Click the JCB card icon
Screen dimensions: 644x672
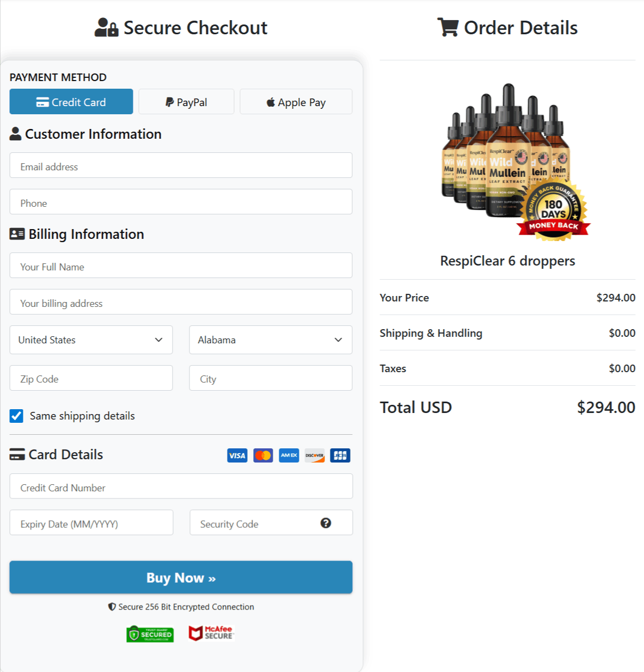pos(340,455)
